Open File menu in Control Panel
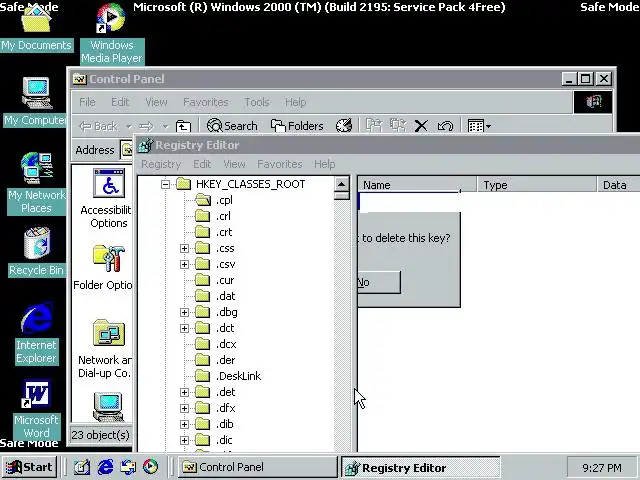Screen dimensions: 640x480 87,102
